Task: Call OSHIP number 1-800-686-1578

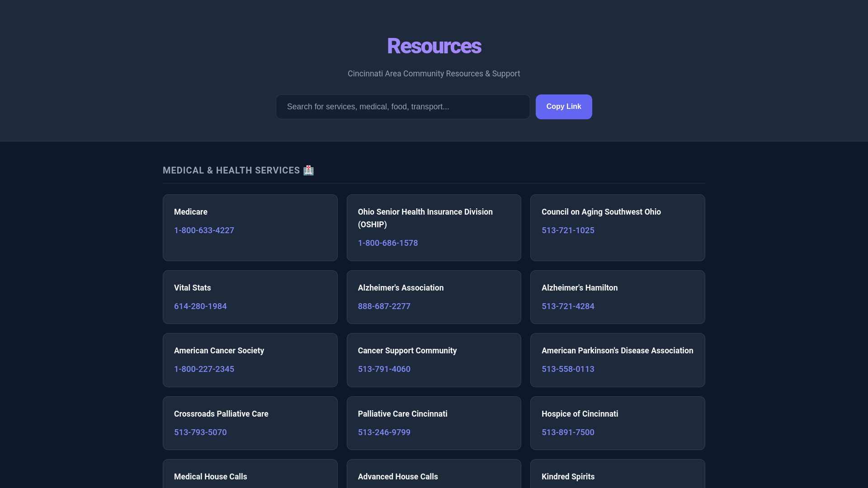Action: coord(388,243)
